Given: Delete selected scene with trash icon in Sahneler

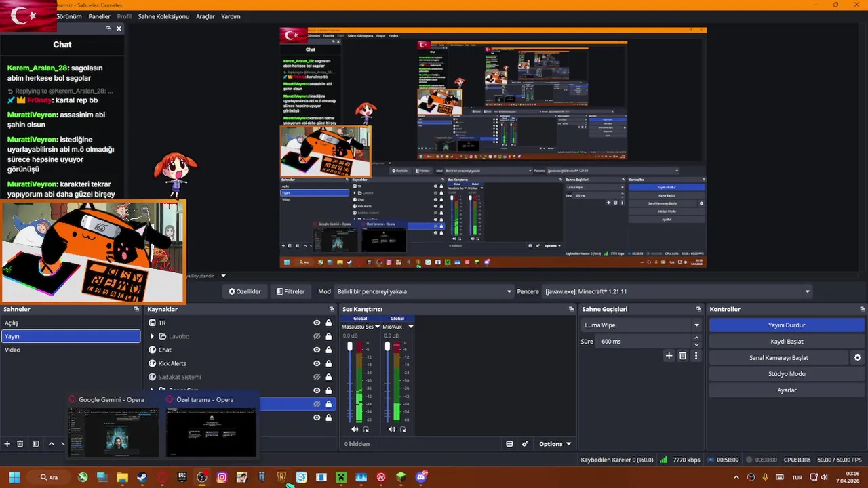Looking at the screenshot, I should click(20, 444).
